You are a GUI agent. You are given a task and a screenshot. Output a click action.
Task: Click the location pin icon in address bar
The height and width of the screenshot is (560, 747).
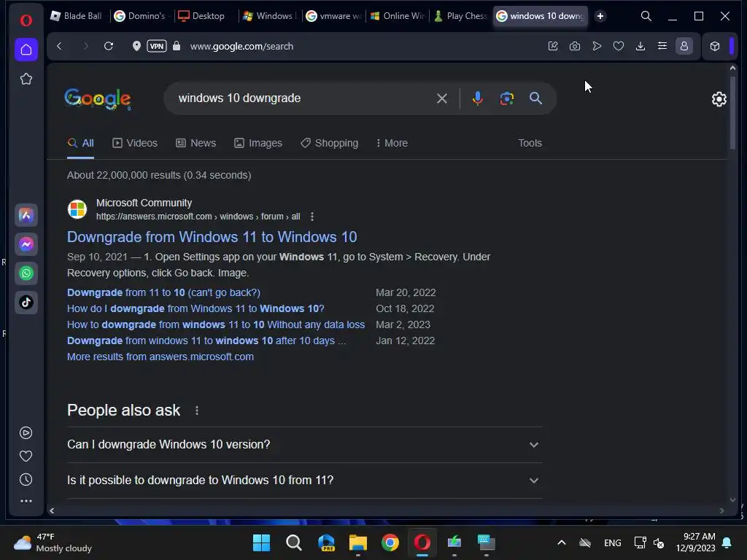tap(136, 46)
